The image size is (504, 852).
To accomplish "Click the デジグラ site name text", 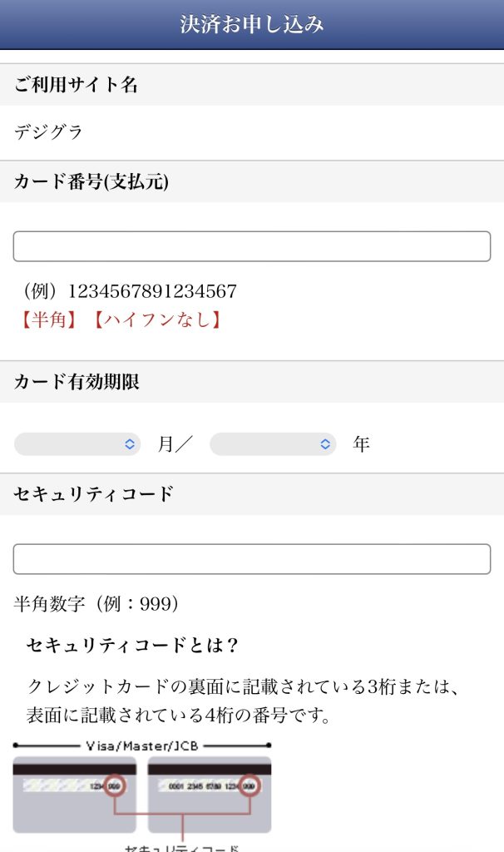I will [48, 131].
